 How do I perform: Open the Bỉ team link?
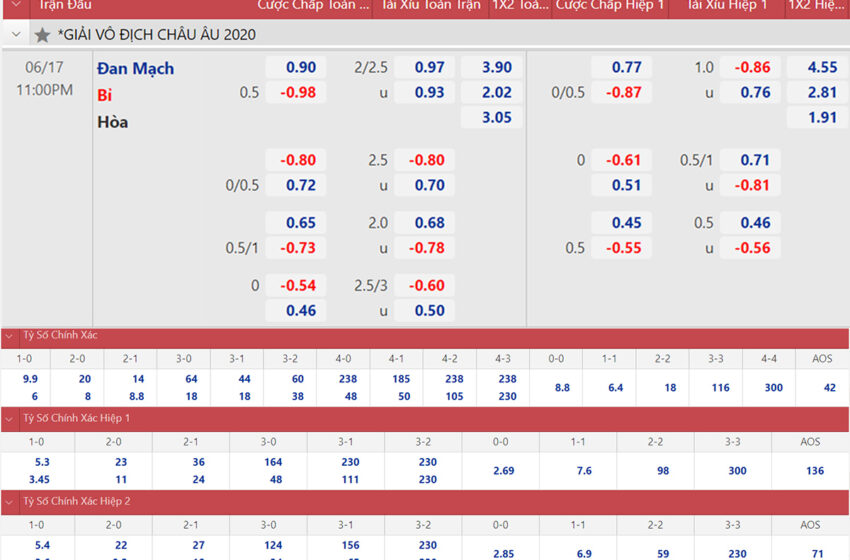pyautogui.click(x=104, y=95)
